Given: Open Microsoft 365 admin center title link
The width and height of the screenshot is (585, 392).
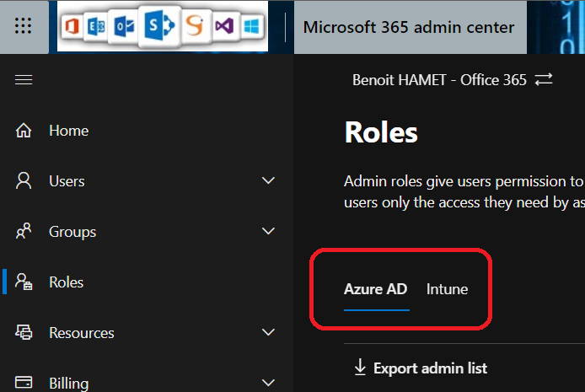Looking at the screenshot, I should pyautogui.click(x=409, y=27).
